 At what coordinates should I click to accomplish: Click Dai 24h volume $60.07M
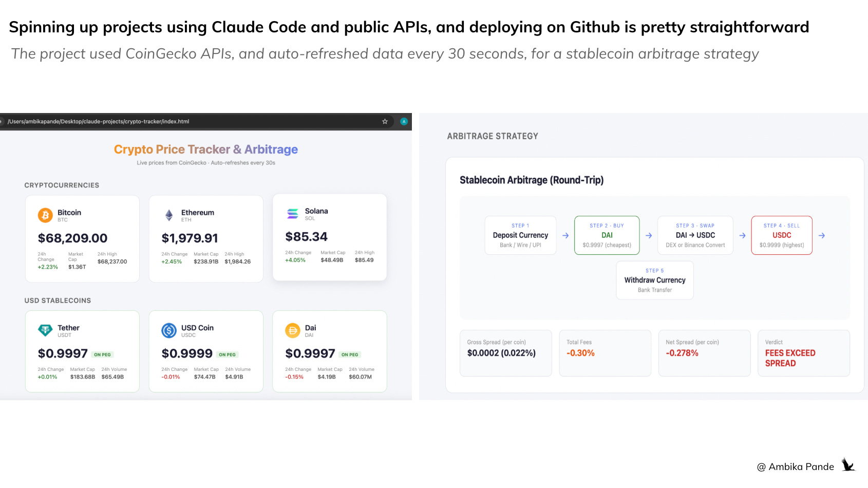click(360, 377)
